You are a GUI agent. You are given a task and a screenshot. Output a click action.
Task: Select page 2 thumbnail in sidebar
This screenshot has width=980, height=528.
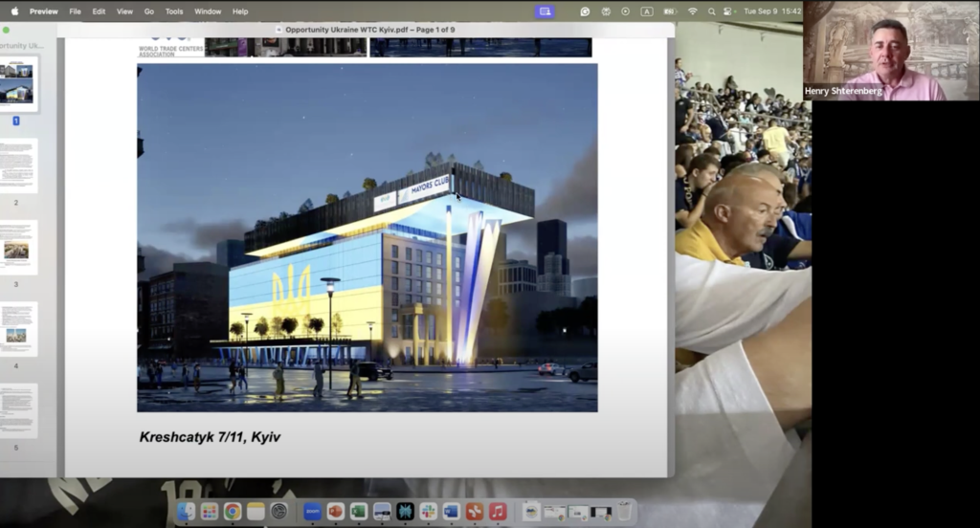pos(17,165)
